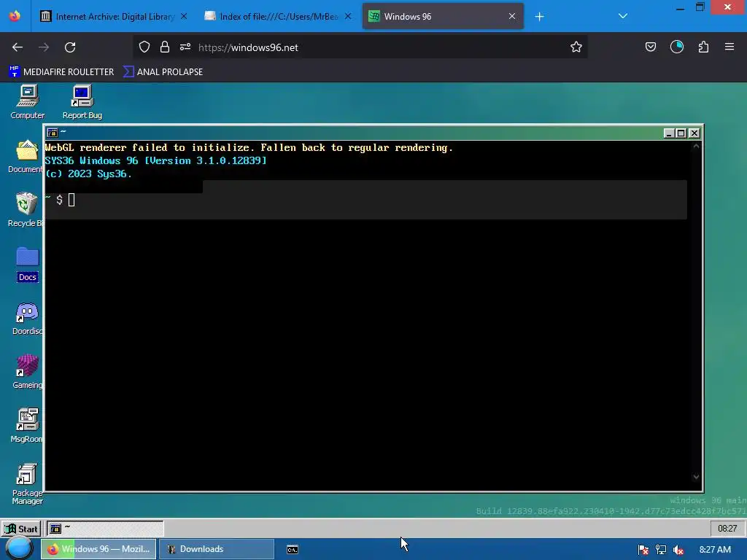Click the muted volume tray icon
Image resolution: width=747 pixels, height=560 pixels.
click(678, 550)
